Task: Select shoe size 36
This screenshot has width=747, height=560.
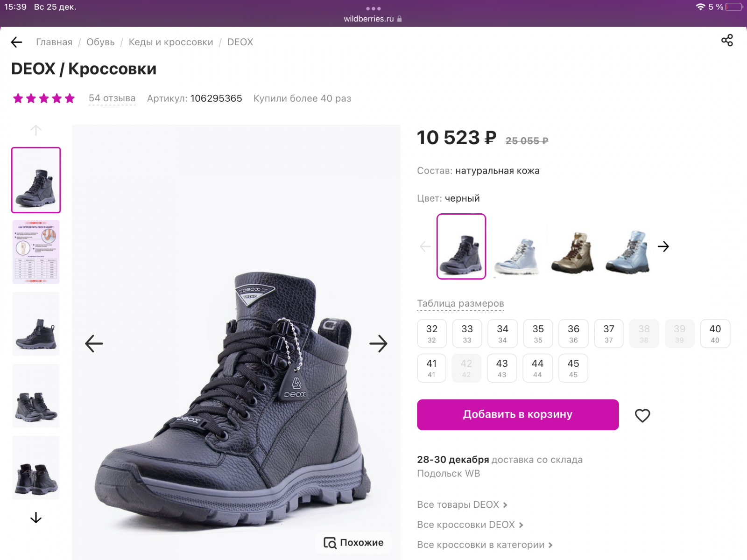Action: click(x=573, y=334)
